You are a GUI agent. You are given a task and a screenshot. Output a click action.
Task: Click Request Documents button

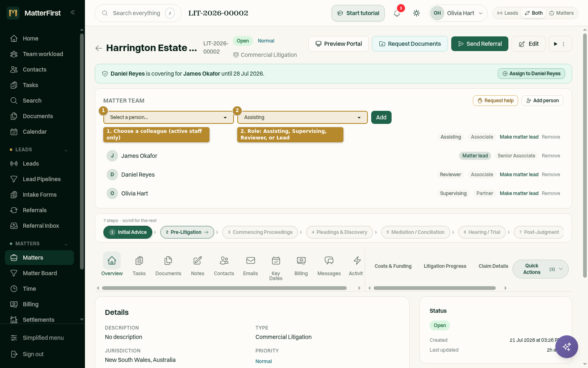(410, 44)
